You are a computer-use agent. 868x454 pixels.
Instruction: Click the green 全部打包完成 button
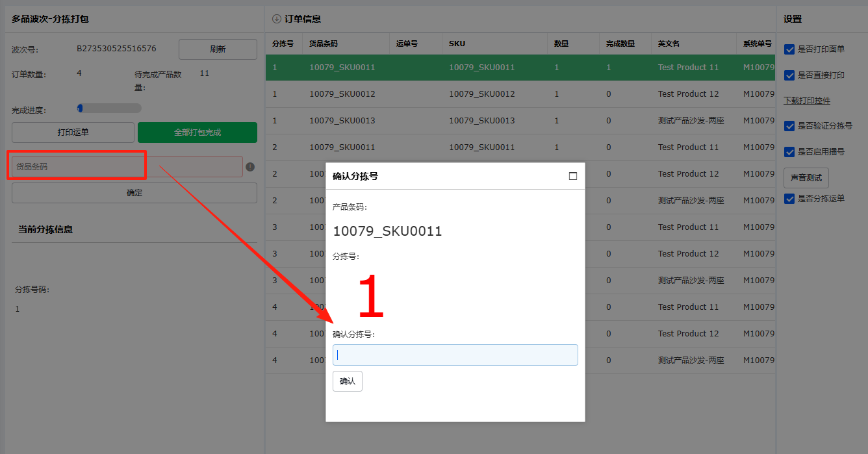(x=198, y=132)
